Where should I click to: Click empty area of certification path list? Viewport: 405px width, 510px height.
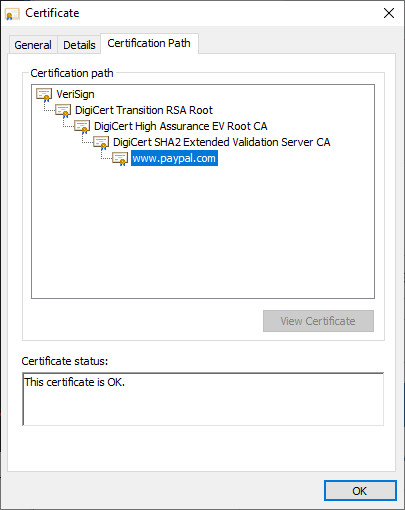click(x=203, y=233)
